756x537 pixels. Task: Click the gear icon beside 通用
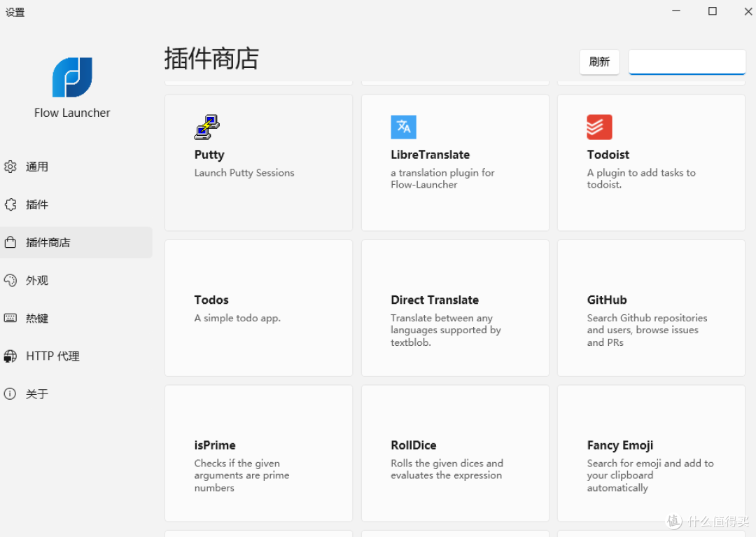click(10, 167)
